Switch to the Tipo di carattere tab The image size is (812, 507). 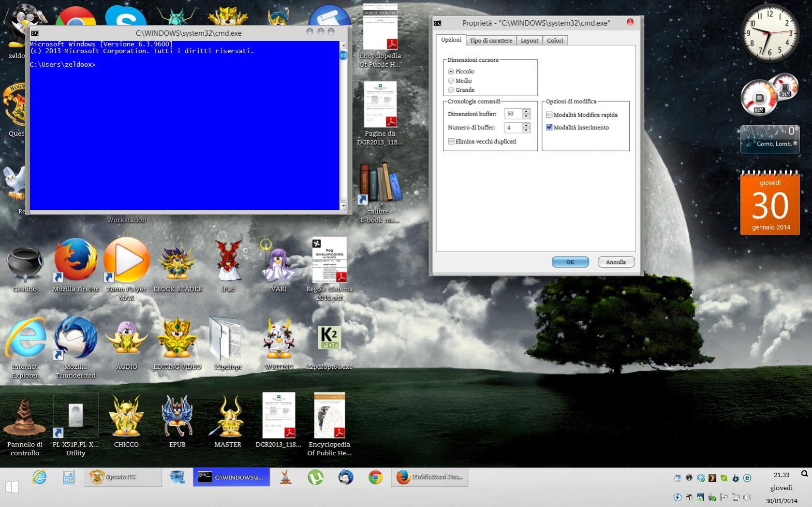tap(491, 41)
